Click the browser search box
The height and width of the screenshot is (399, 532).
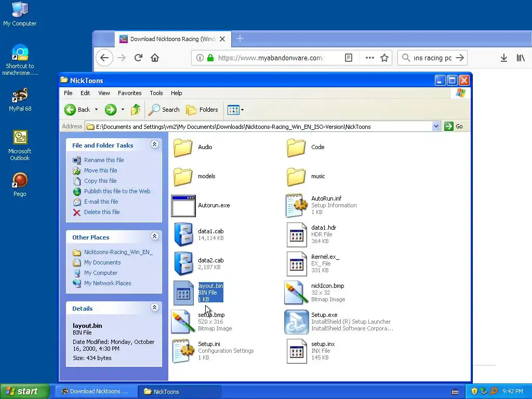[x=433, y=58]
